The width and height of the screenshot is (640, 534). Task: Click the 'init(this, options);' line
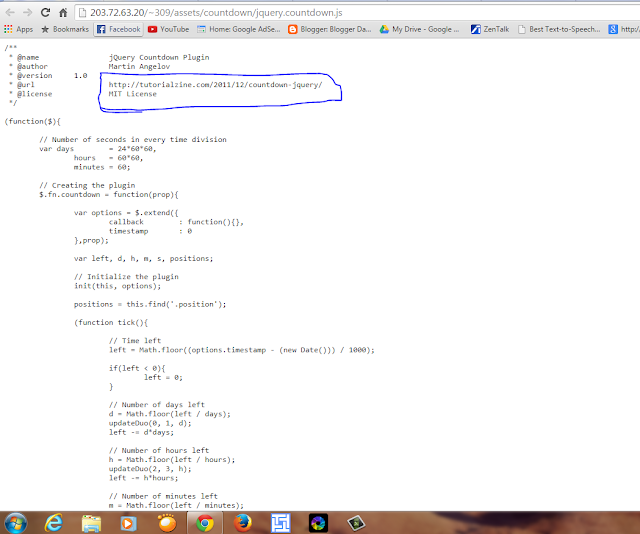click(118, 286)
